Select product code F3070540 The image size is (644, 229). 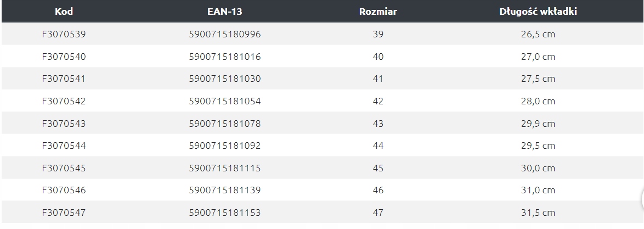coord(64,57)
